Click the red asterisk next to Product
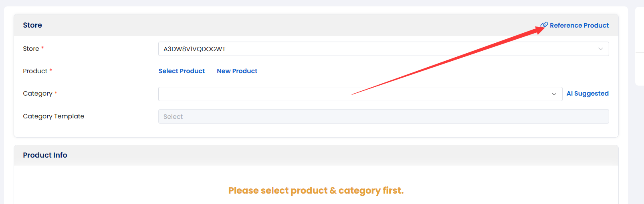644x204 pixels. coord(50,70)
